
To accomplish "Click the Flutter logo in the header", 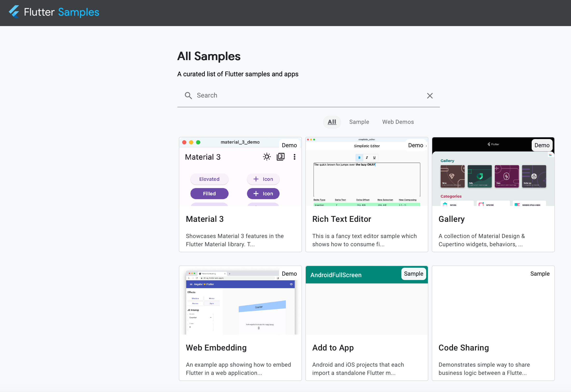I will 14,12.
